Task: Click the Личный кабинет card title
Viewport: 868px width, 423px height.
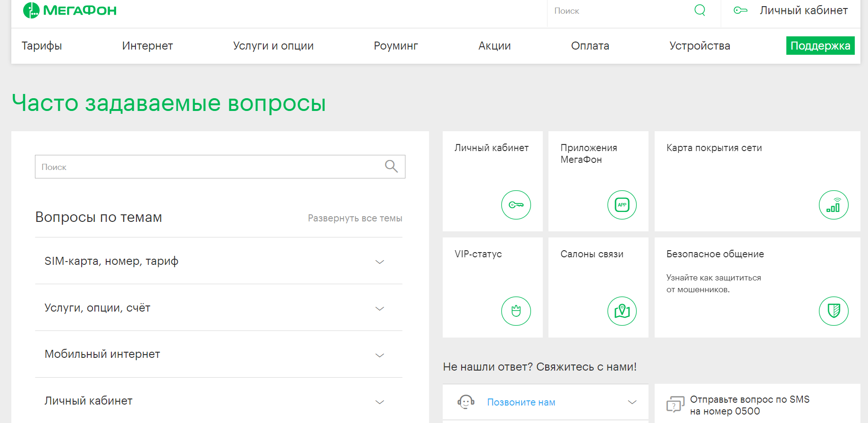Action: pos(491,148)
